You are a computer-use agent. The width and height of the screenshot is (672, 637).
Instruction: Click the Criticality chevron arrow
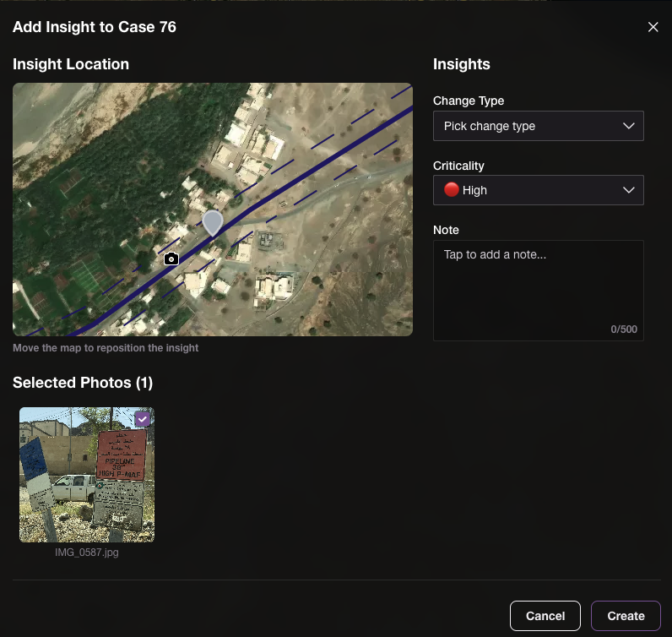pyautogui.click(x=628, y=190)
